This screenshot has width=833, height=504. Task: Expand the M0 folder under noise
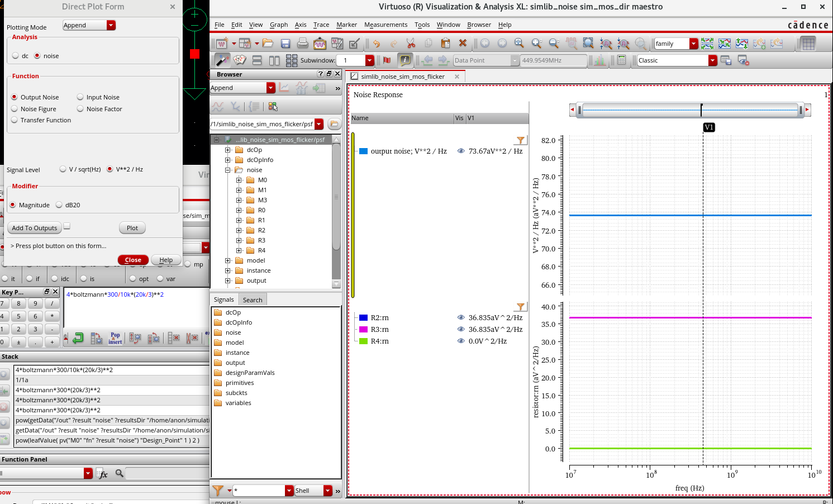click(x=239, y=180)
